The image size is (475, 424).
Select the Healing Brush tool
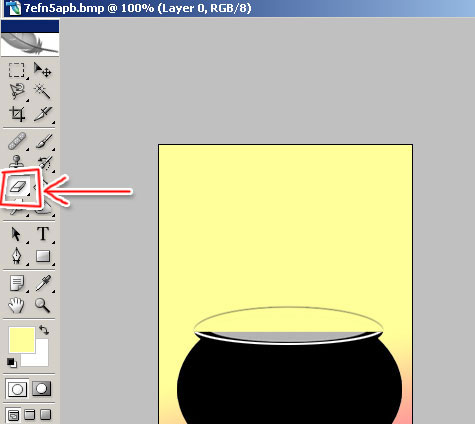17,141
